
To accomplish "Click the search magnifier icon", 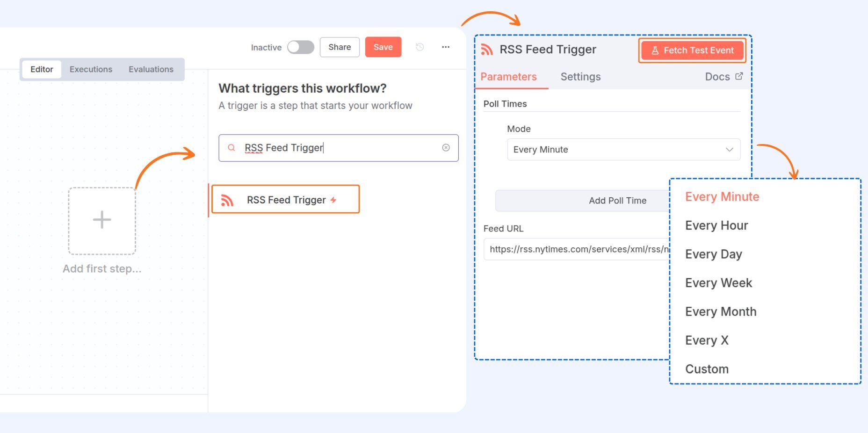I will coord(231,148).
